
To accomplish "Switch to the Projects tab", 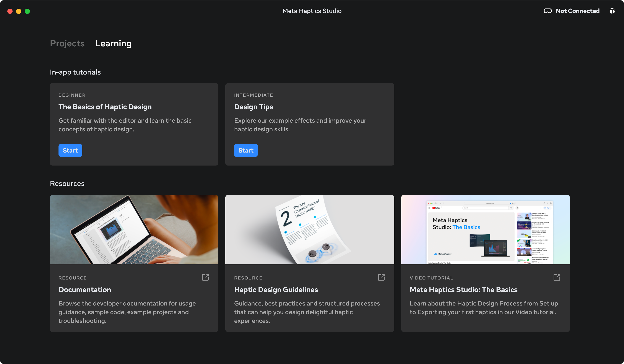I will tap(67, 43).
